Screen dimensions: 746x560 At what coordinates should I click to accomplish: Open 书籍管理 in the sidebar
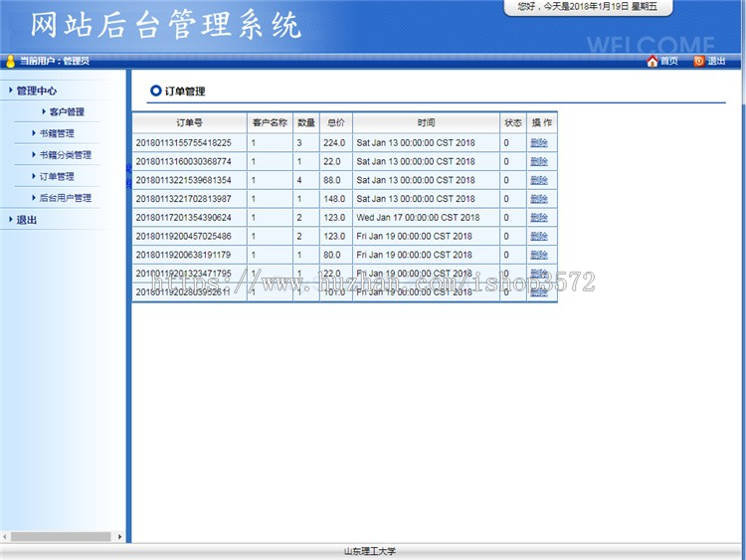tap(57, 133)
